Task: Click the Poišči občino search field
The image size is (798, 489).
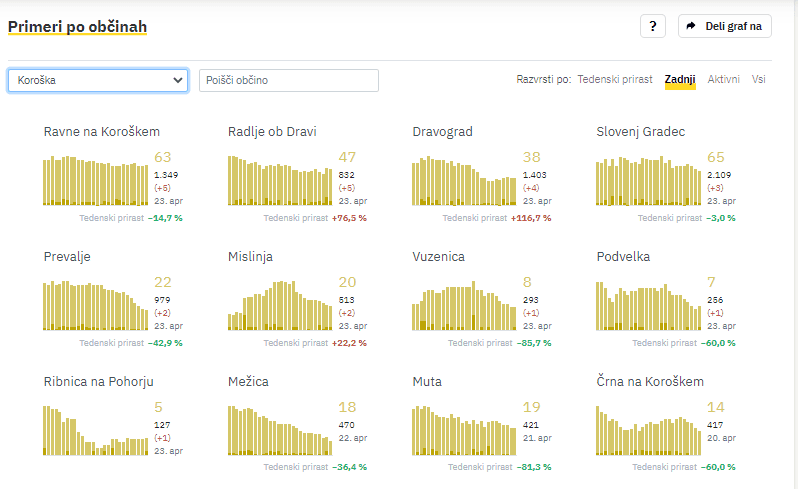Action: click(x=289, y=80)
